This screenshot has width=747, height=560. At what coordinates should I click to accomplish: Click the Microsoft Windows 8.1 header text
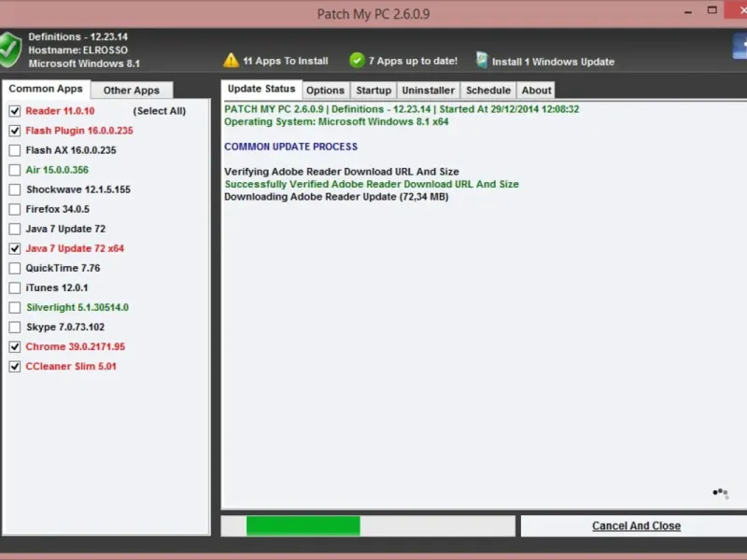click(84, 63)
